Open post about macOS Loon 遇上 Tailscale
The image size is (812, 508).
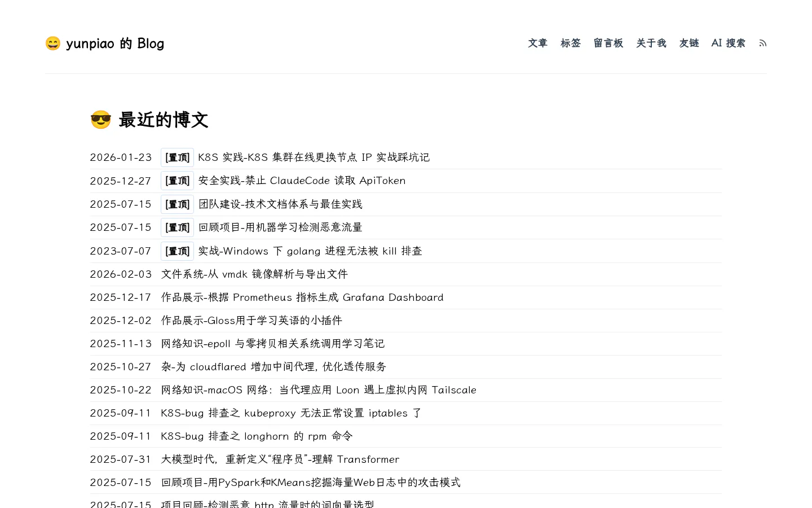[x=319, y=390]
